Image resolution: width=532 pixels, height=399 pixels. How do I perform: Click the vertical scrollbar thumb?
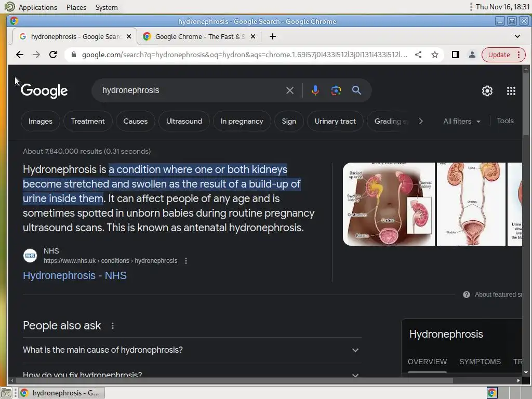[x=526, y=103]
